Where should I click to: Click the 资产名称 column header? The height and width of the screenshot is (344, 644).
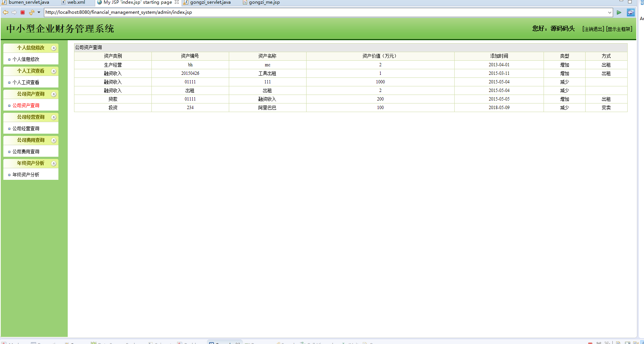point(267,56)
